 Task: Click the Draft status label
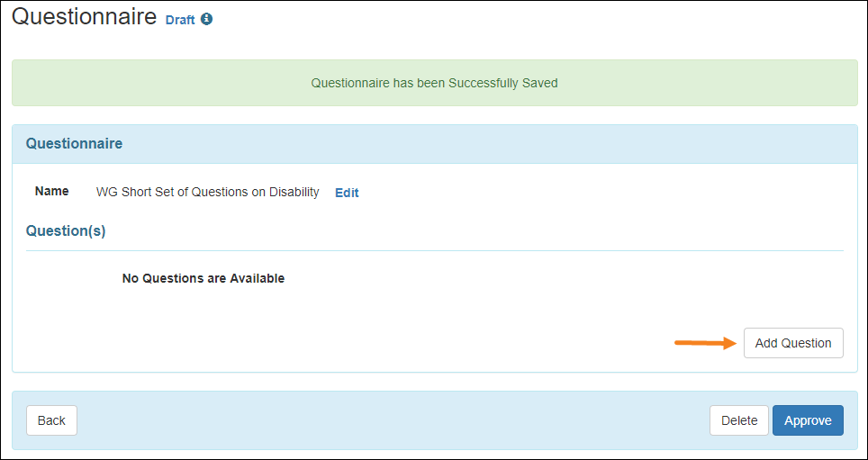(x=180, y=20)
